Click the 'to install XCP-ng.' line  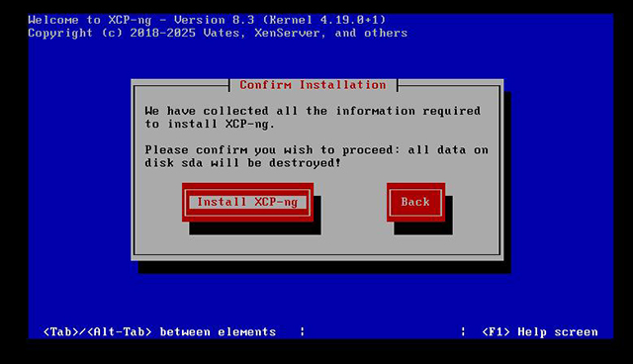coord(210,124)
